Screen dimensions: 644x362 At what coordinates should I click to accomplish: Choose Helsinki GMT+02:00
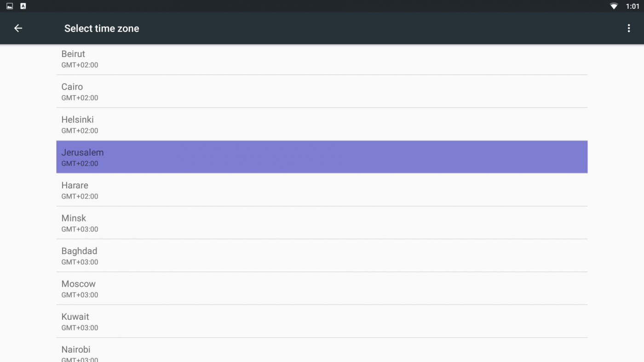(x=322, y=124)
